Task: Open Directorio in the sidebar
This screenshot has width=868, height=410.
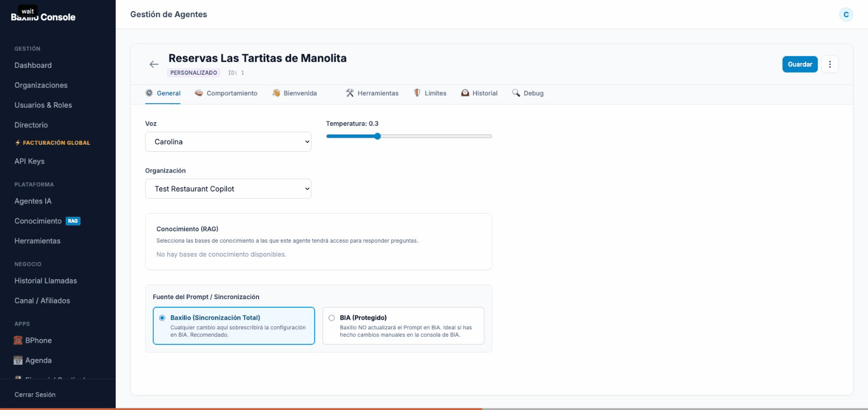Action: point(31,125)
